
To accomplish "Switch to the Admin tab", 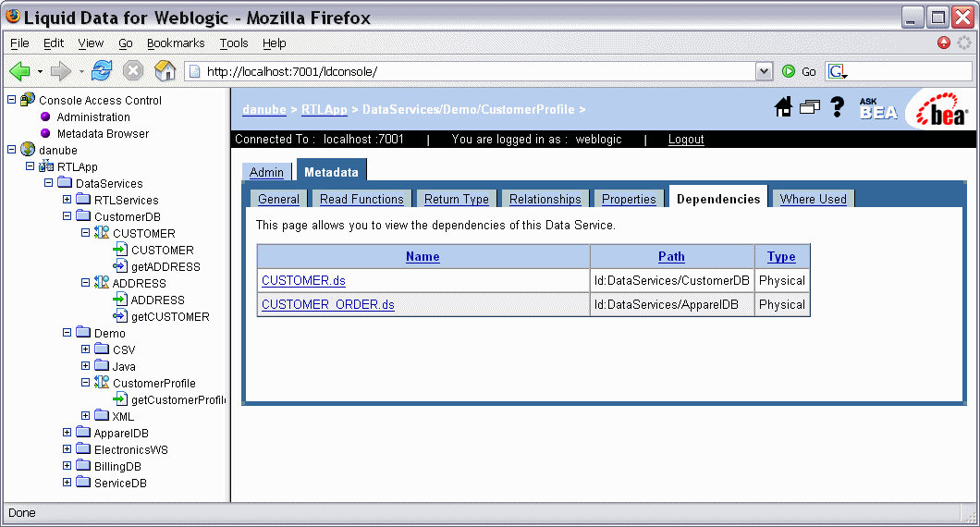I will click(x=266, y=173).
